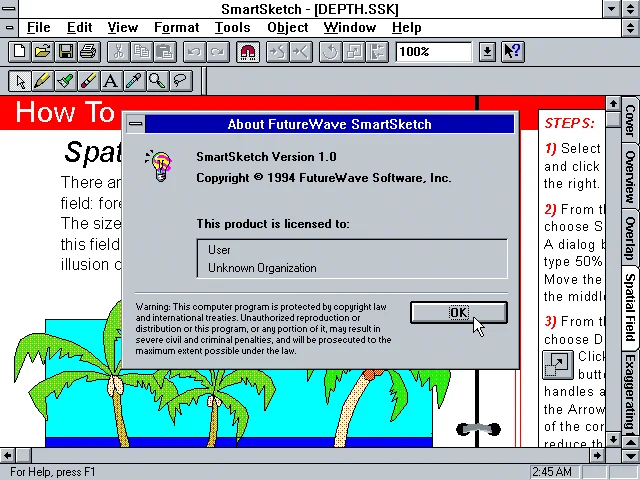Click the Cut scissors icon

pos(118,52)
